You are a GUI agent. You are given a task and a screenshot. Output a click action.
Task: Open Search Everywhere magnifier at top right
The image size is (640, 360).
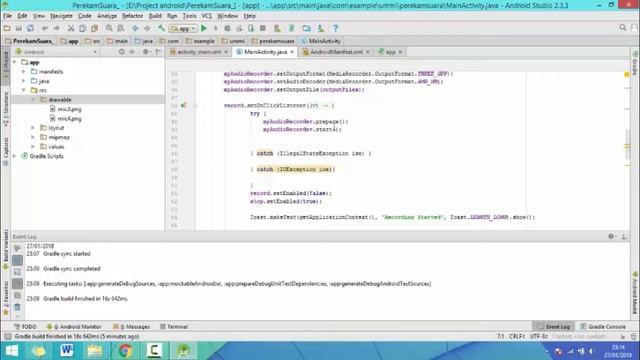click(622, 28)
